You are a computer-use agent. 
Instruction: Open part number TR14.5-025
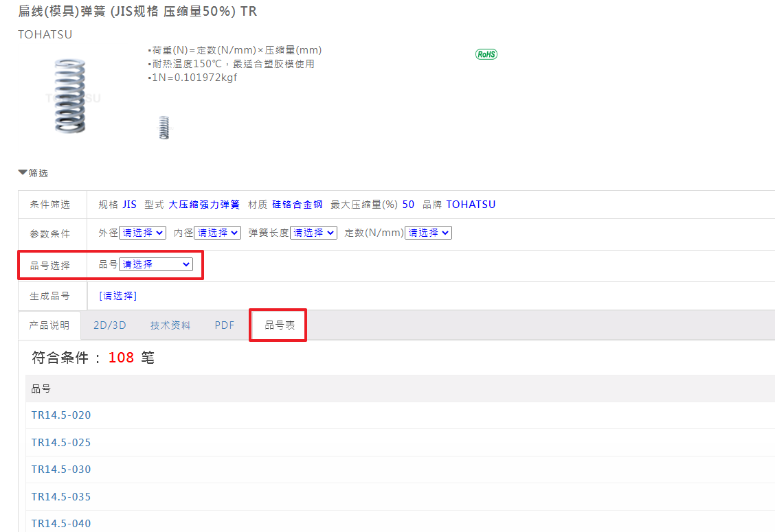point(61,443)
